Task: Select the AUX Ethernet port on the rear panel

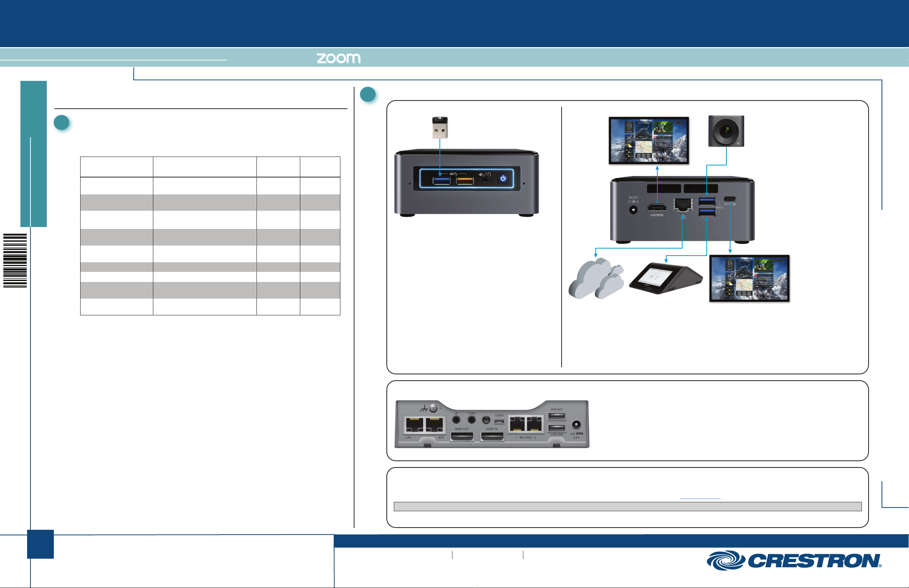Action: [x=435, y=425]
